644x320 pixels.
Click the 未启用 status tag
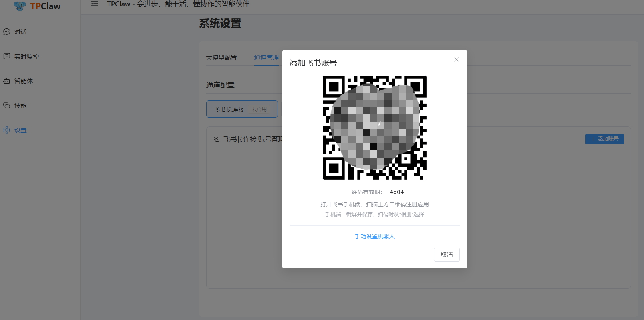click(x=259, y=109)
